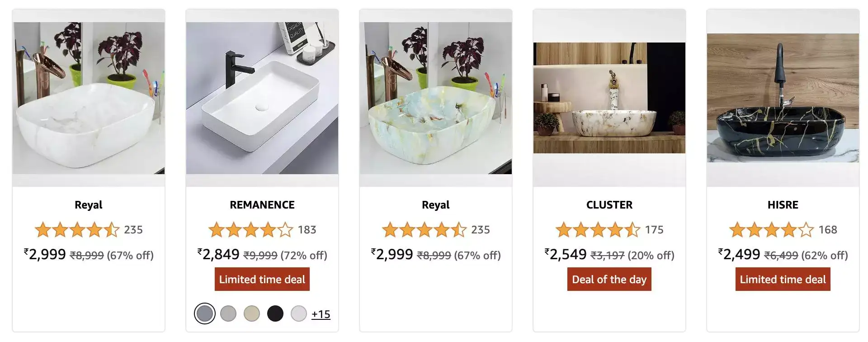Click the Reyal brand name link
Viewport: 868px width, 342px height.
click(x=89, y=204)
